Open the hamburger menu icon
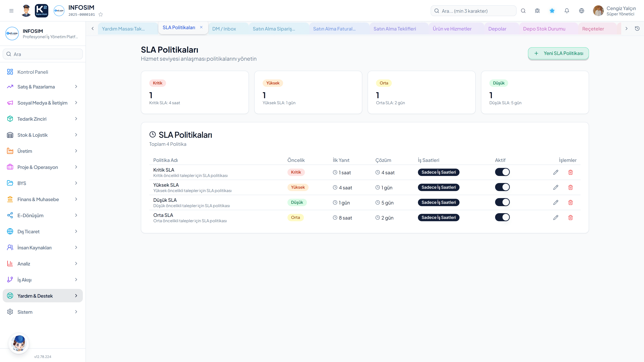The image size is (644, 362). [x=11, y=11]
